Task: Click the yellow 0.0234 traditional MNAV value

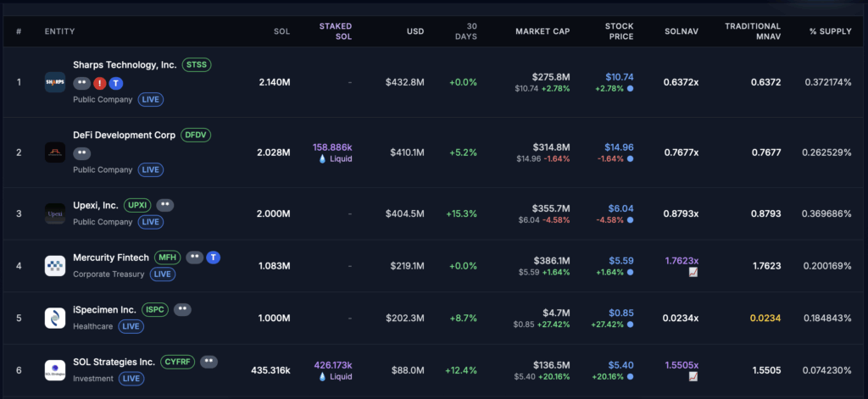Action: click(765, 319)
